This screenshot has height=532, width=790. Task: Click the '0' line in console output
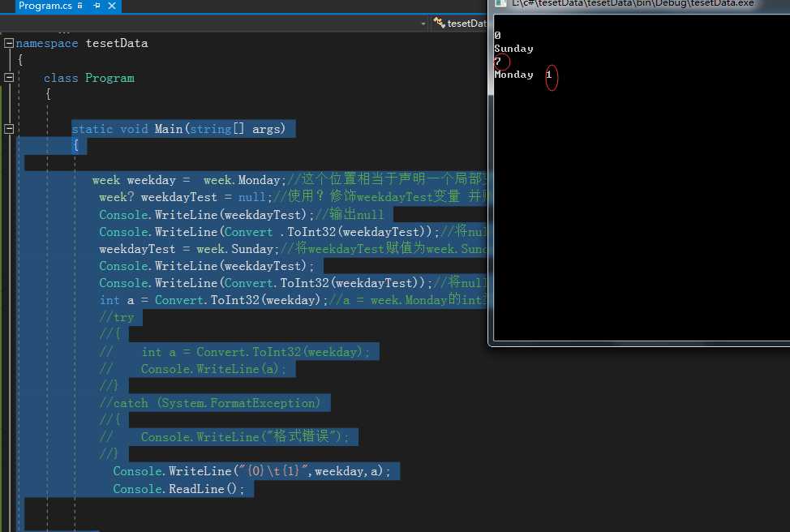[497, 35]
